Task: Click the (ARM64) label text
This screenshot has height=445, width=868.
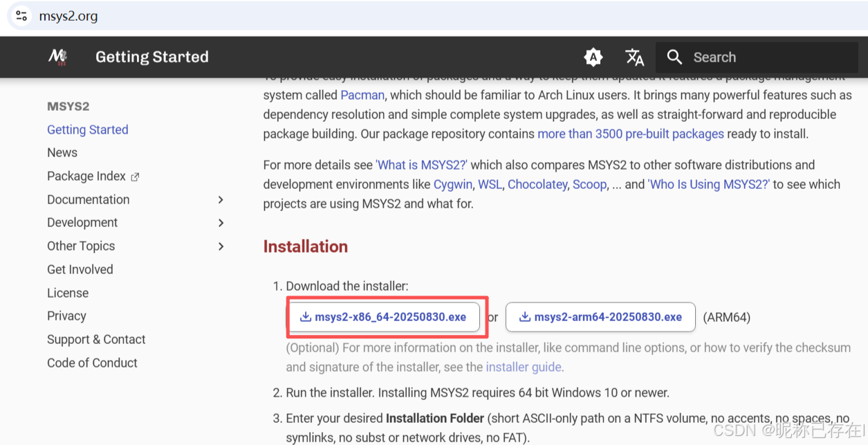Action: (x=727, y=317)
